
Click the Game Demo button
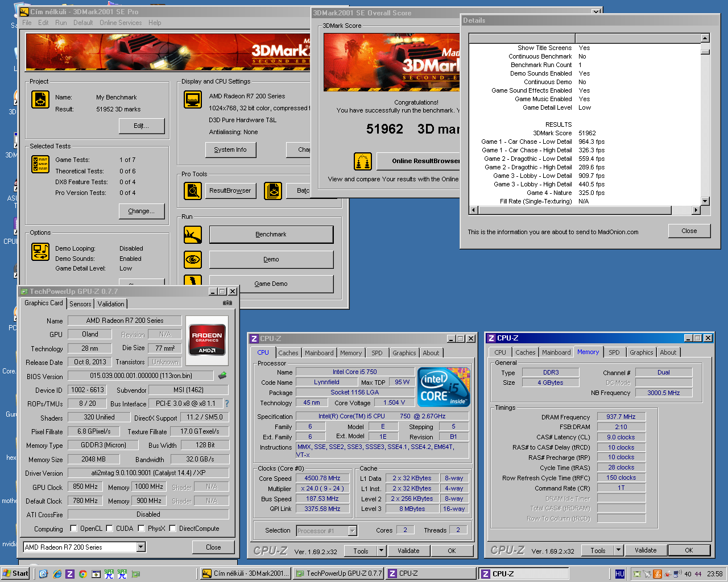coord(271,284)
